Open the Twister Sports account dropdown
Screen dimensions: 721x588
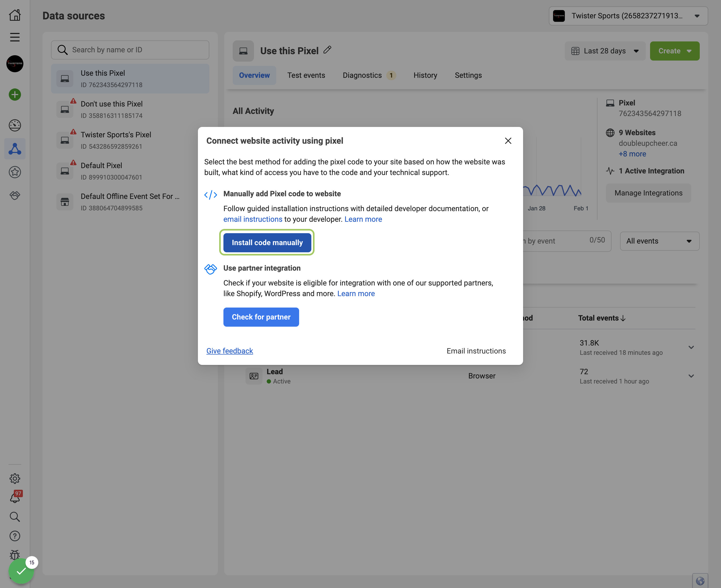[x=628, y=16]
